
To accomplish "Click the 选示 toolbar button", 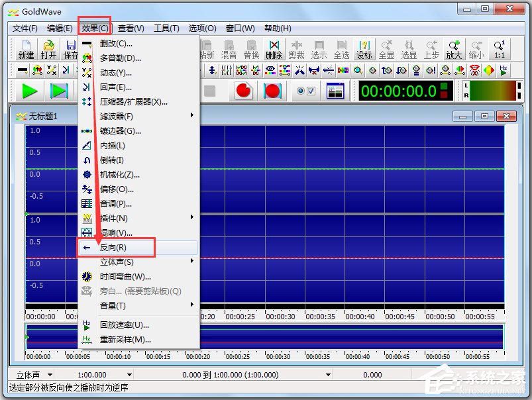I will (x=319, y=50).
